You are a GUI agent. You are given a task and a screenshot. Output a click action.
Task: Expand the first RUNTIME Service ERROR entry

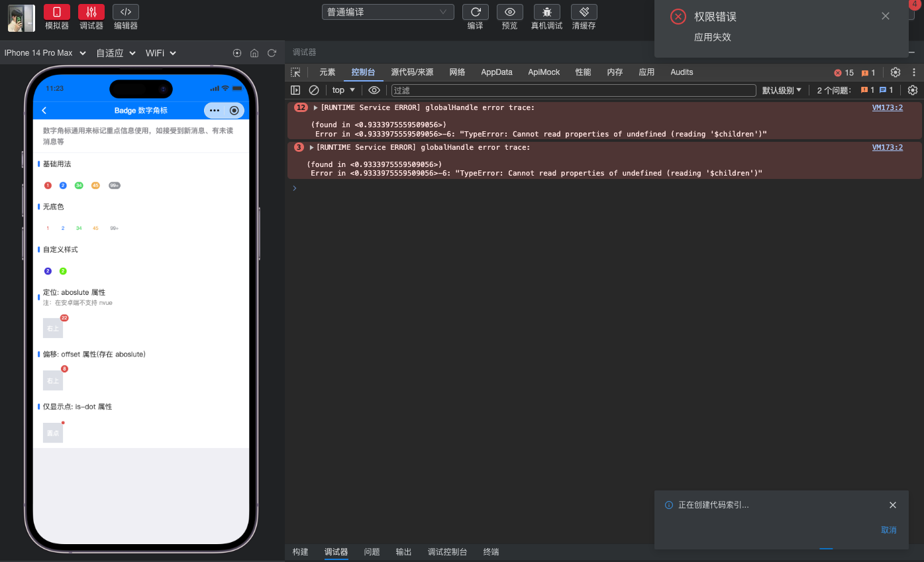pyautogui.click(x=316, y=107)
